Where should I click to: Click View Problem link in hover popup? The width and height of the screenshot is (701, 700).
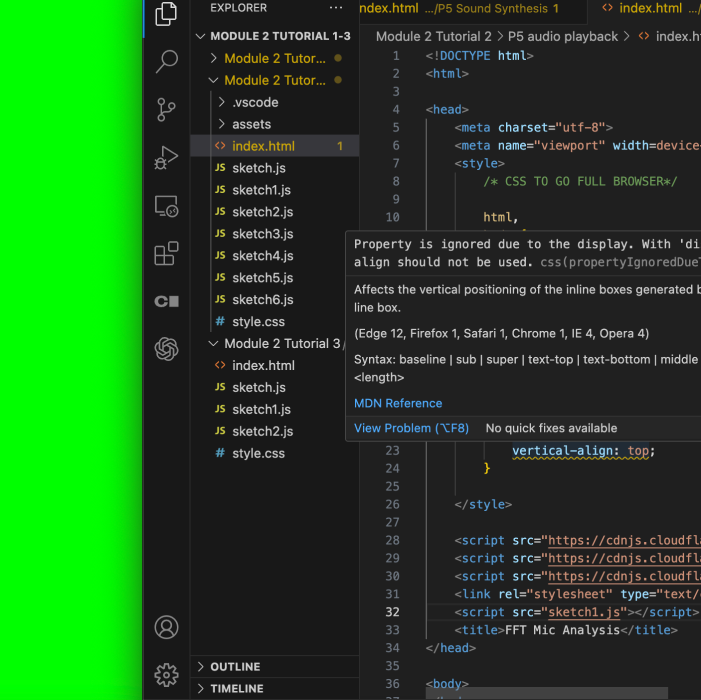pyautogui.click(x=411, y=428)
